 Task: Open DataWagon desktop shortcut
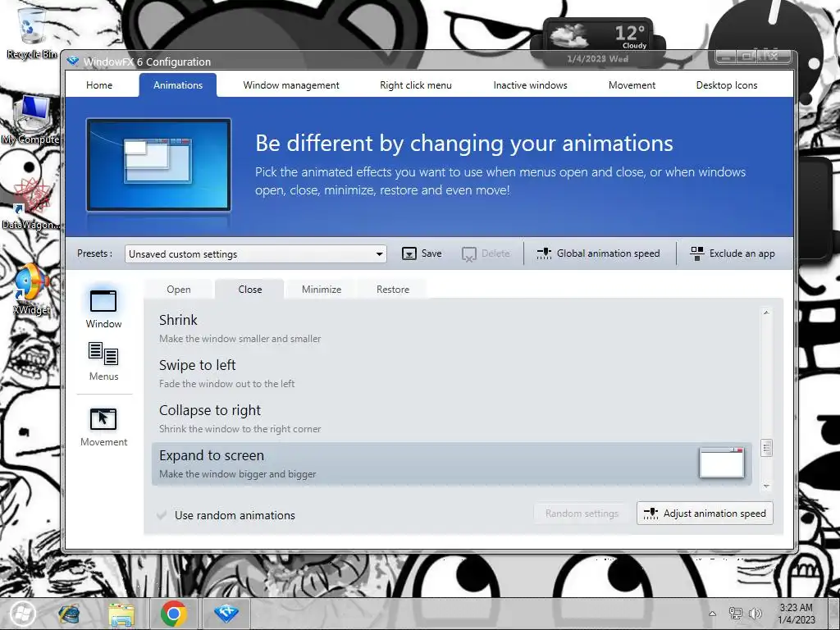[x=31, y=203]
